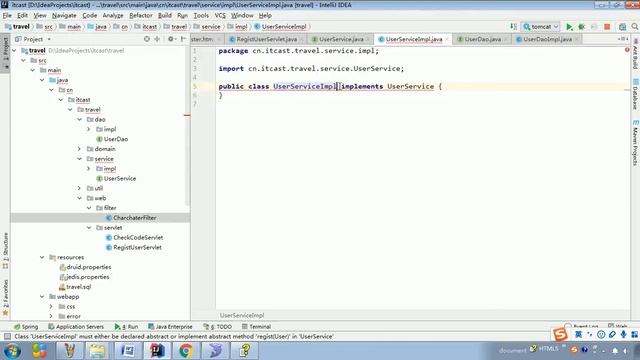Image resolution: width=640 pixels, height=360 pixels.
Task: Expand the util package
Action: point(79,188)
